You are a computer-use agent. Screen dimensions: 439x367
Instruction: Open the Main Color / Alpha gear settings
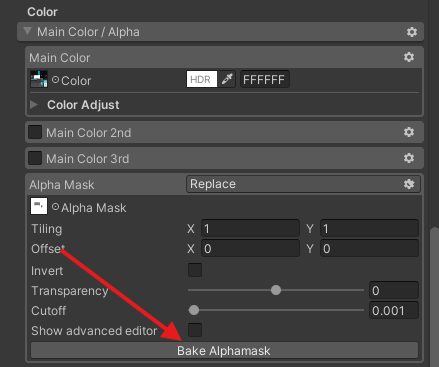point(412,32)
